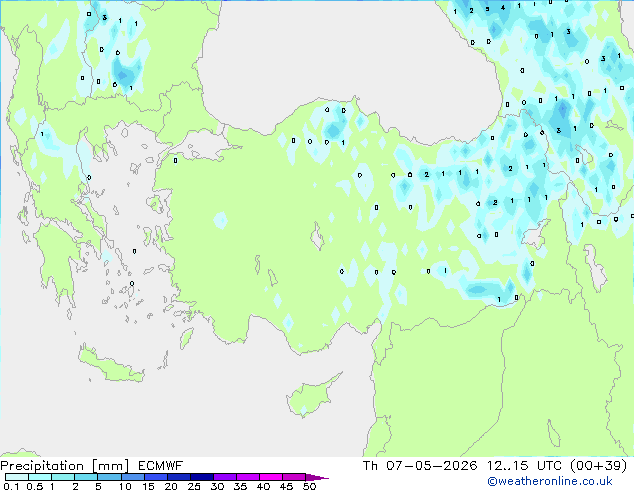Click the "Precipitation [mm]" title text

[x=65, y=466]
